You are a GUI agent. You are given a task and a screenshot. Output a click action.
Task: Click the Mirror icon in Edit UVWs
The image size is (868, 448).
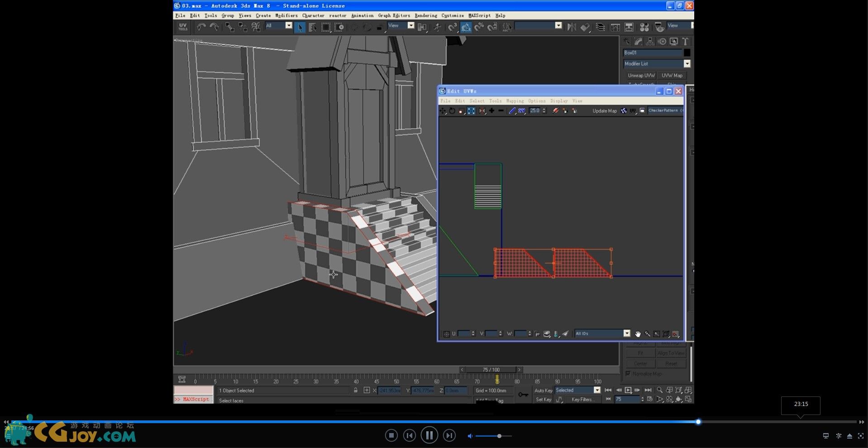482,111
